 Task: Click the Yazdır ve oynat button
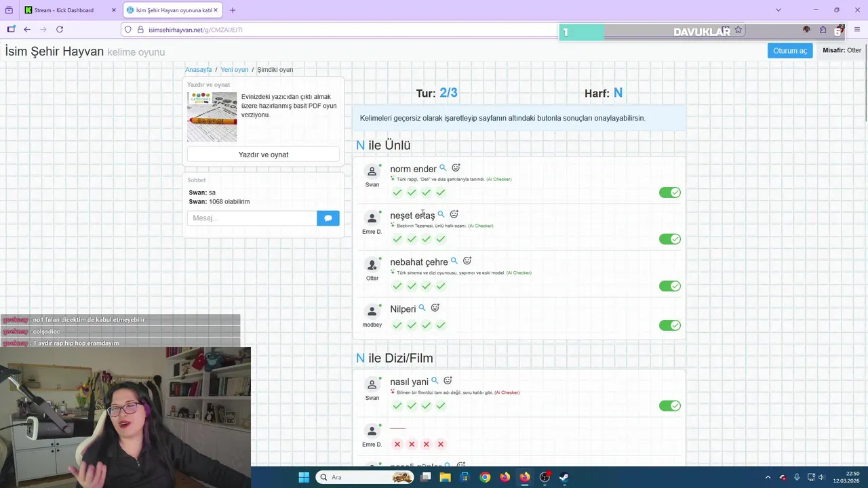[x=263, y=155]
